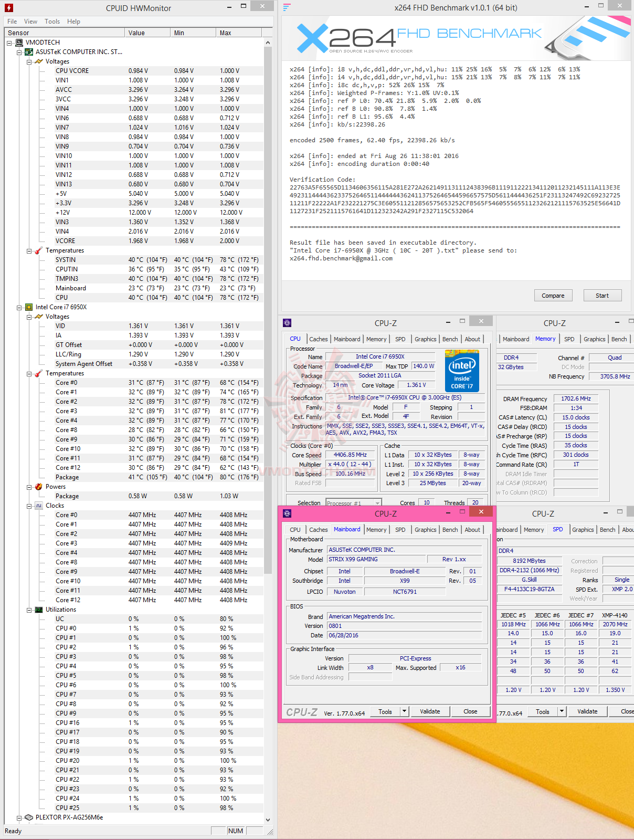Click the chip icon beside Utilizations
The width and height of the screenshot is (634, 840).
tap(39, 610)
